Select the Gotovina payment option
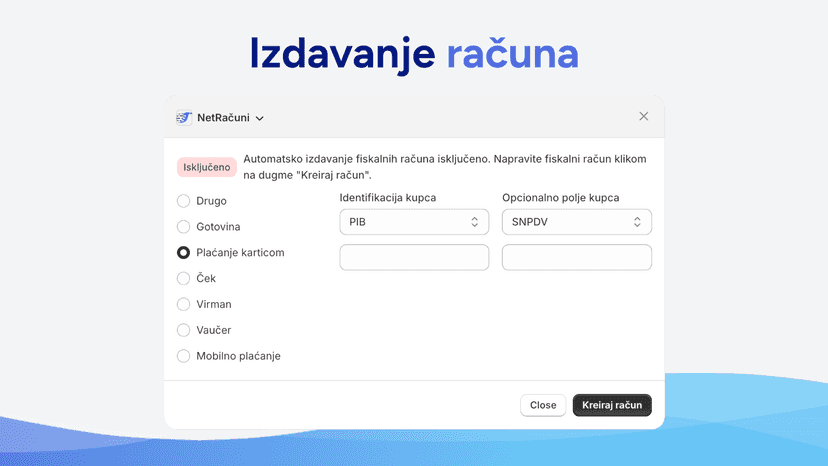Image resolution: width=828 pixels, height=466 pixels. click(183, 227)
